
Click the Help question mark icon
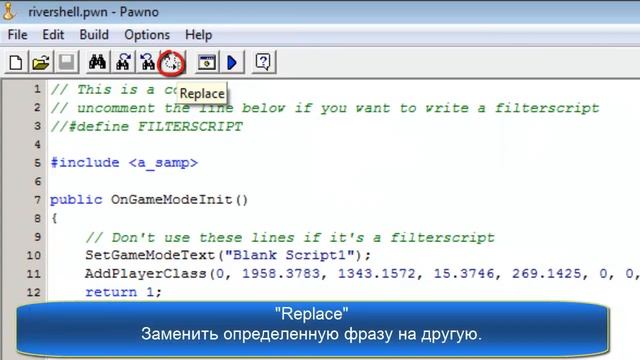[x=263, y=62]
